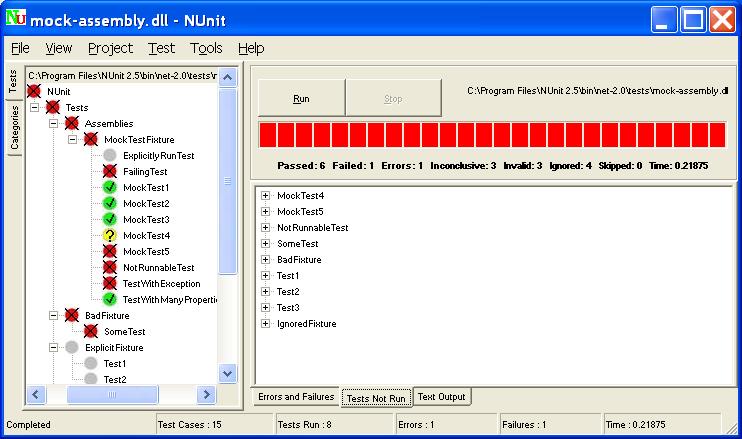The width and height of the screenshot is (742, 439).
Task: Click the red status icon beside Assemblies
Action: [x=72, y=123]
